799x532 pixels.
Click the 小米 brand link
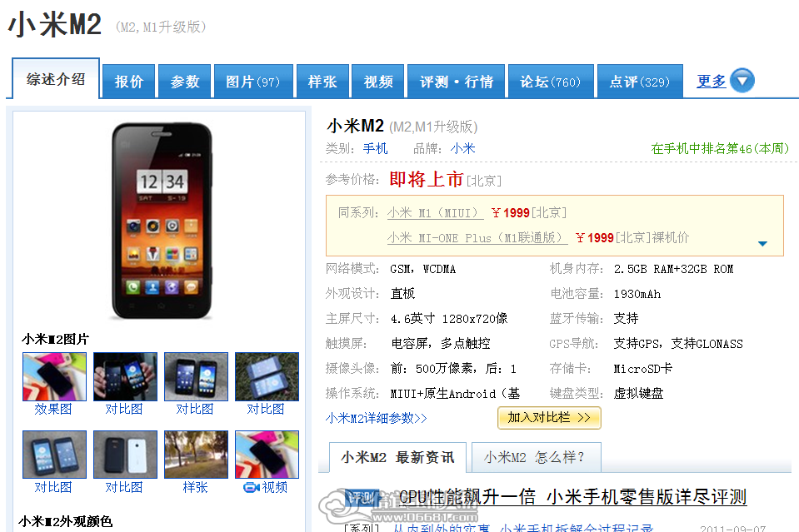pyautogui.click(x=462, y=149)
